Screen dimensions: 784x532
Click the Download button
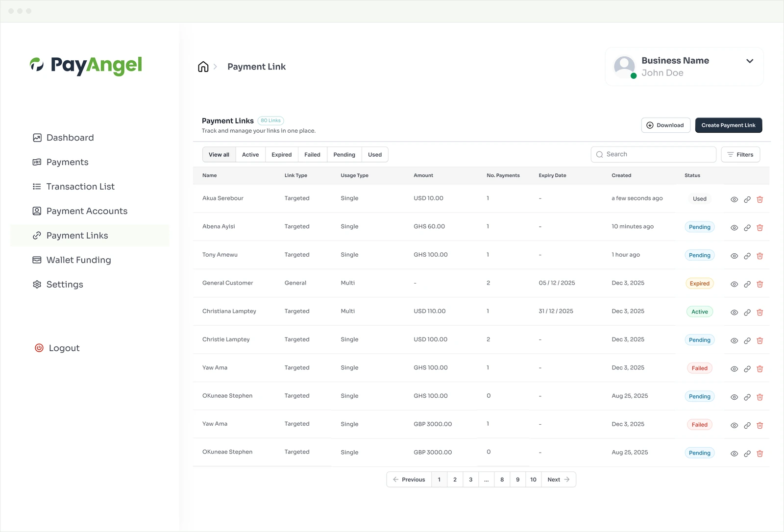coord(665,125)
